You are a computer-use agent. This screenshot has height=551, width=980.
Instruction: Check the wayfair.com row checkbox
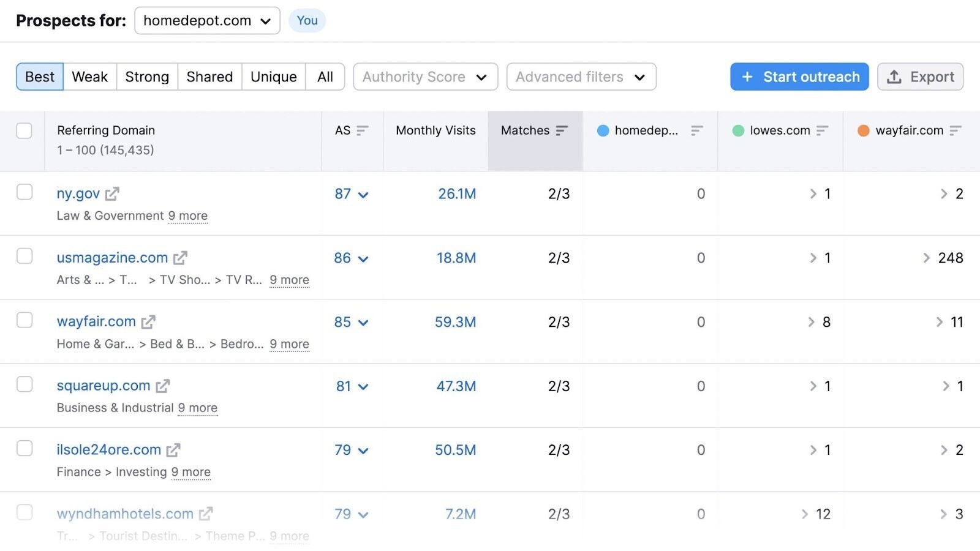(24, 320)
